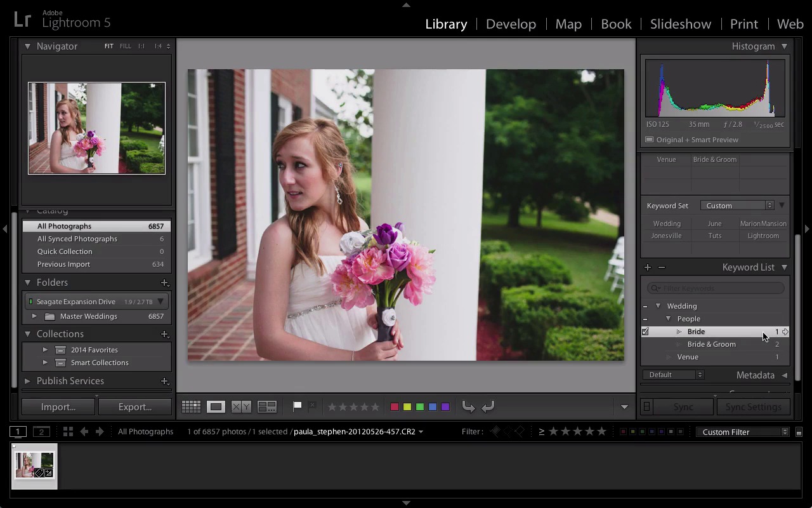Screen dimensions: 812x508
Task: Apply red color label in toolbar
Action: click(394, 407)
